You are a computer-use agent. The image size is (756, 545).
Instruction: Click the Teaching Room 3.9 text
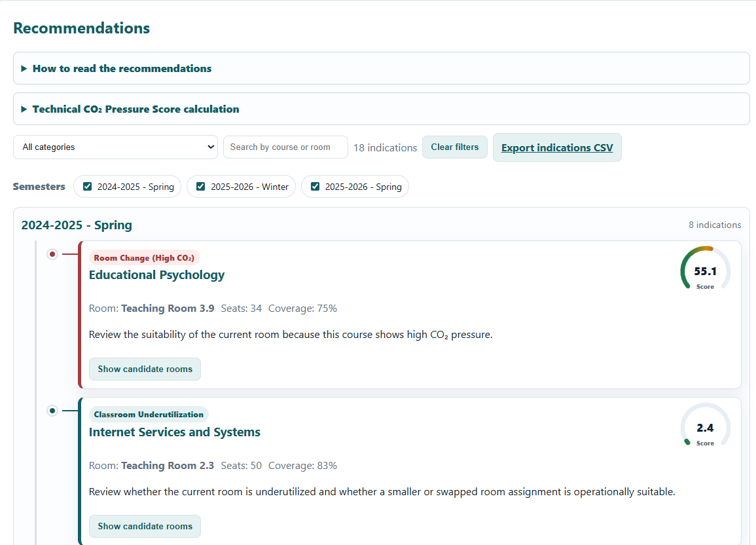click(x=168, y=309)
